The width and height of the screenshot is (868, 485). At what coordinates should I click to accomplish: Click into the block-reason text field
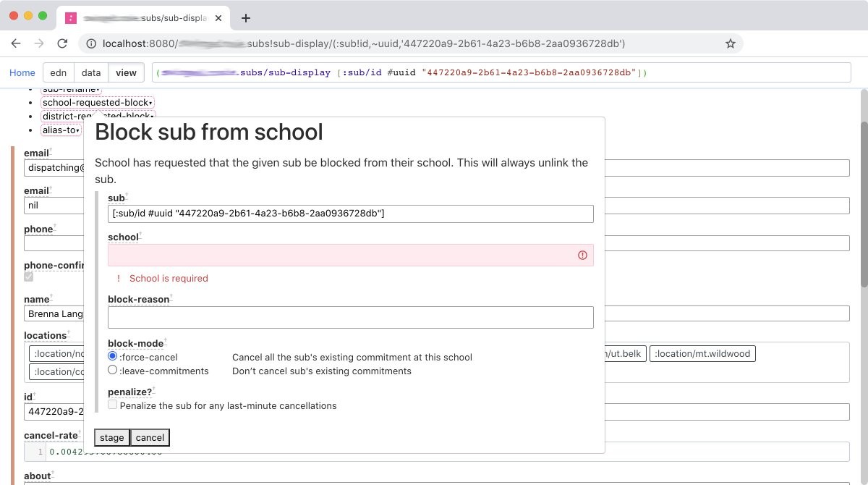click(350, 317)
